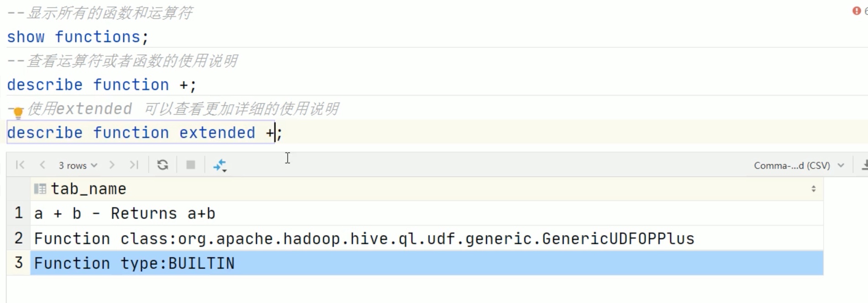Reload the query result data
Viewport: 868px width, 303px height.
[162, 165]
